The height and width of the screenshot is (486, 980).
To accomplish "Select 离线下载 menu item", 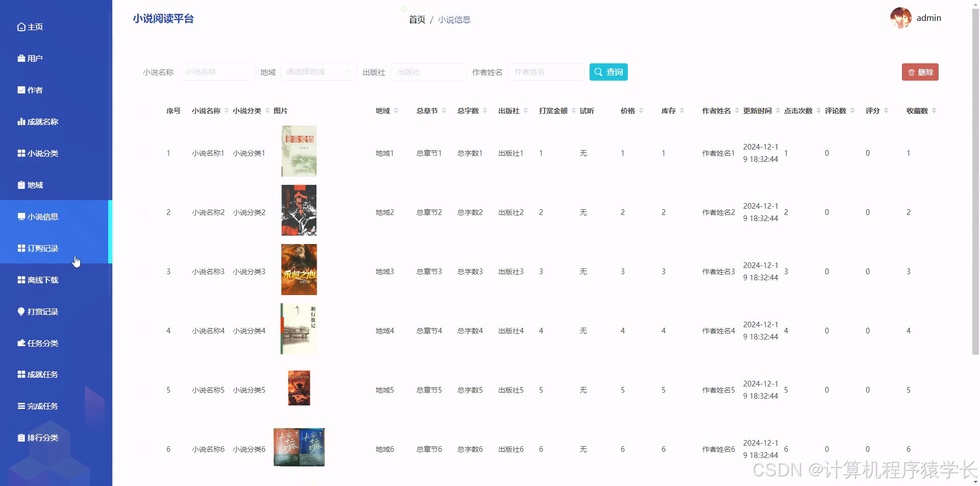I will point(56,280).
